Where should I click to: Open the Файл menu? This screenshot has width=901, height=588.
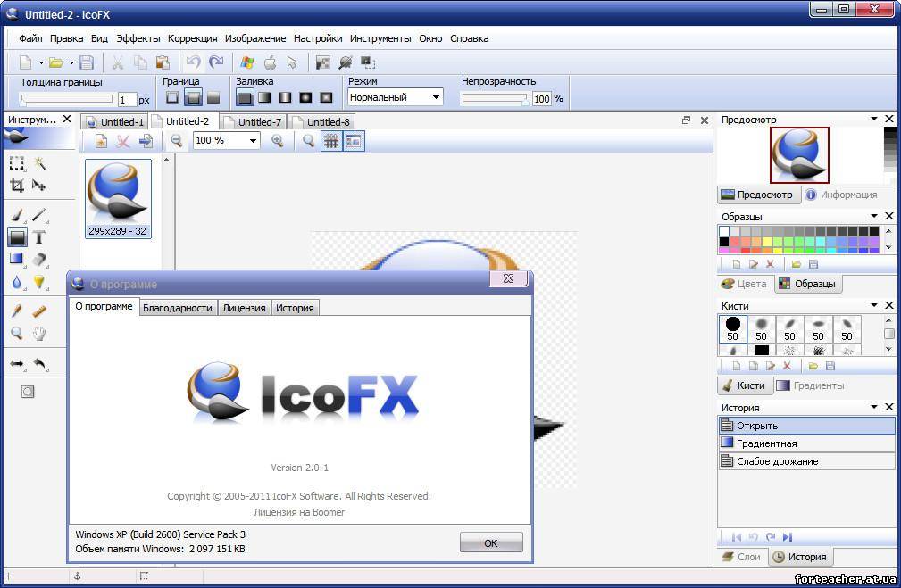pos(30,38)
